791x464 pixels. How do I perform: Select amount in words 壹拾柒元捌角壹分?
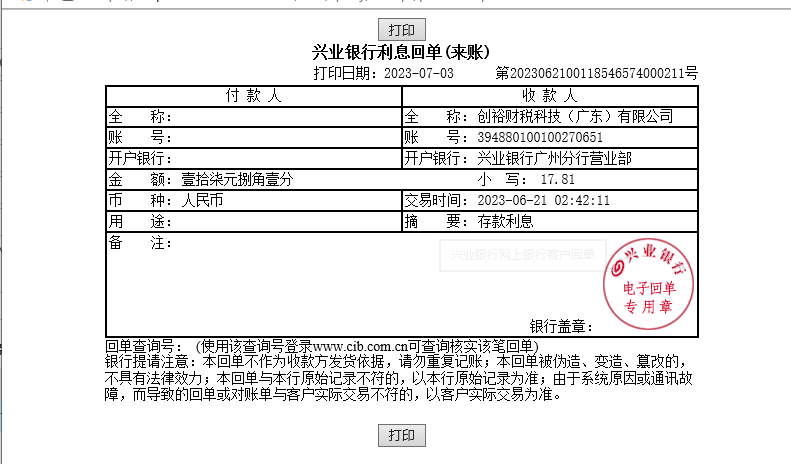click(237, 180)
